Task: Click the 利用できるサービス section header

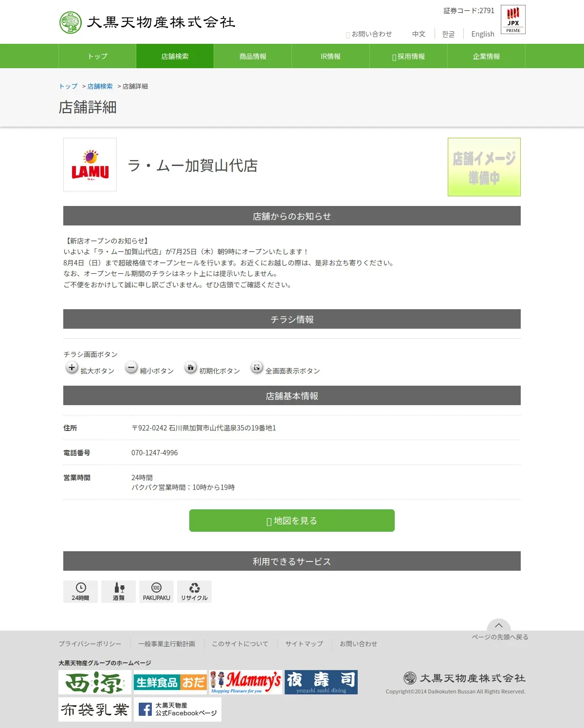Action: [292, 561]
